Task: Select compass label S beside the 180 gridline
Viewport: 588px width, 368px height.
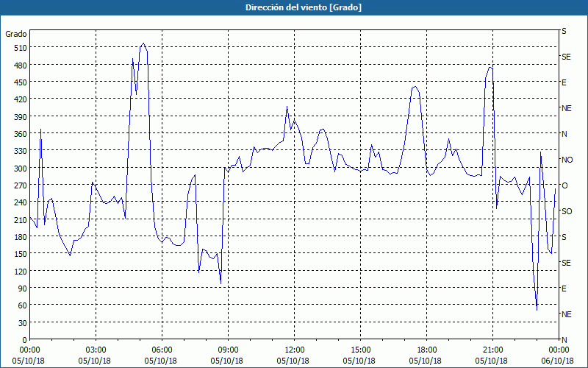Action: 564,237
